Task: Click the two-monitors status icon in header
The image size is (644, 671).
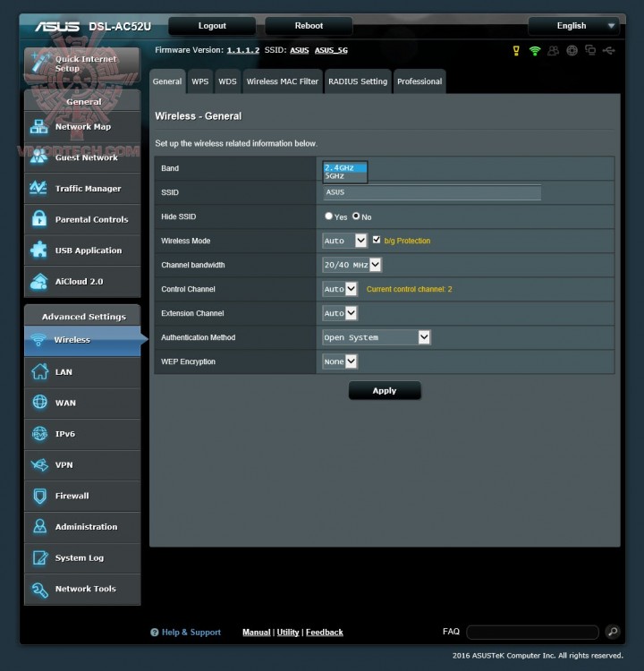Action: coord(590,50)
